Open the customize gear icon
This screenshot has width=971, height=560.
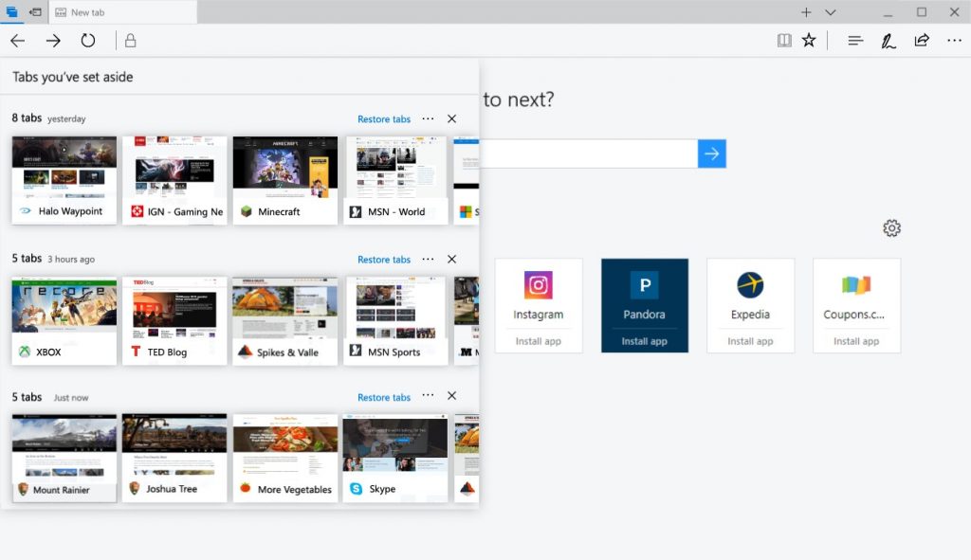[x=891, y=228]
